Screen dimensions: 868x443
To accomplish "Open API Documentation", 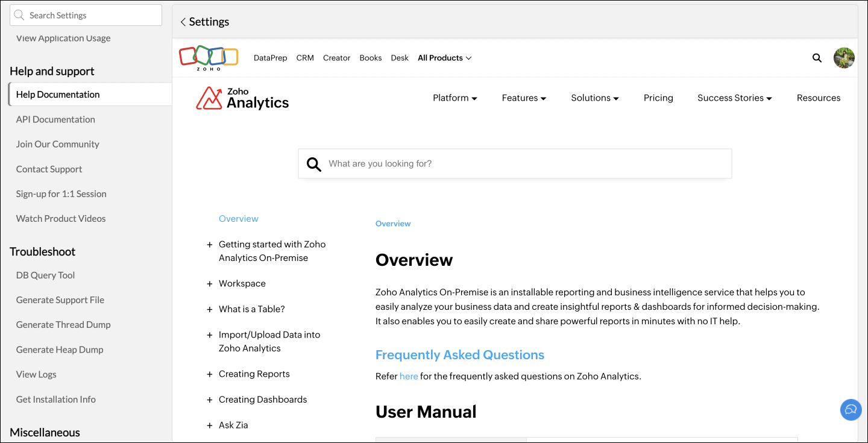I will [55, 119].
